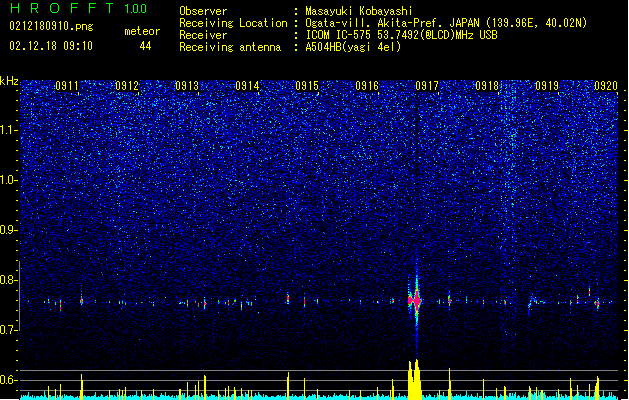Select the 0918 time label
This screenshot has height=400, width=629.
[x=487, y=86]
